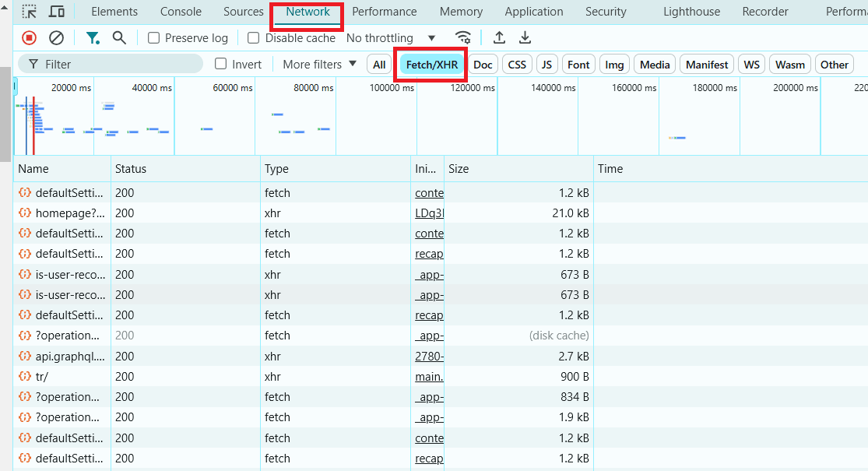Switch to the Elements tab

(114, 11)
